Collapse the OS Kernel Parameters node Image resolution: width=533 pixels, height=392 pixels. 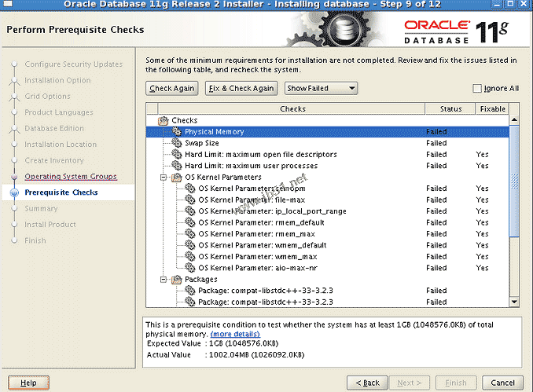tap(164, 178)
